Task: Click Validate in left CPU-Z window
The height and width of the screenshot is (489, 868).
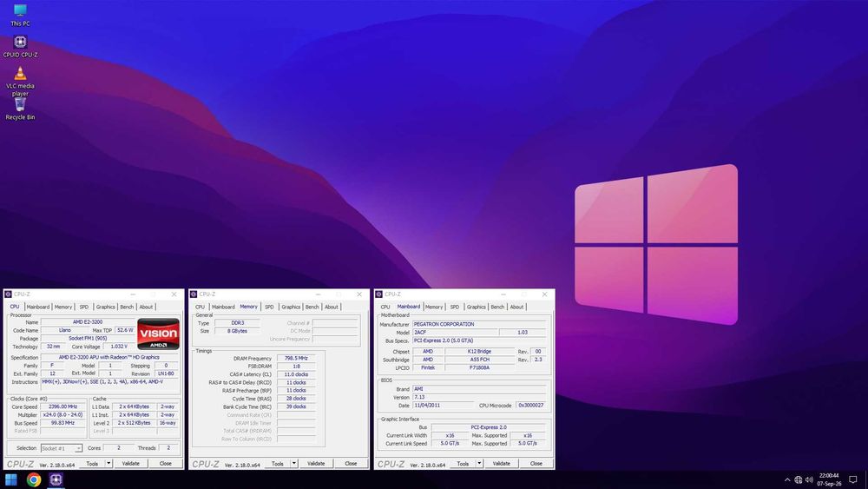Action: click(131, 464)
